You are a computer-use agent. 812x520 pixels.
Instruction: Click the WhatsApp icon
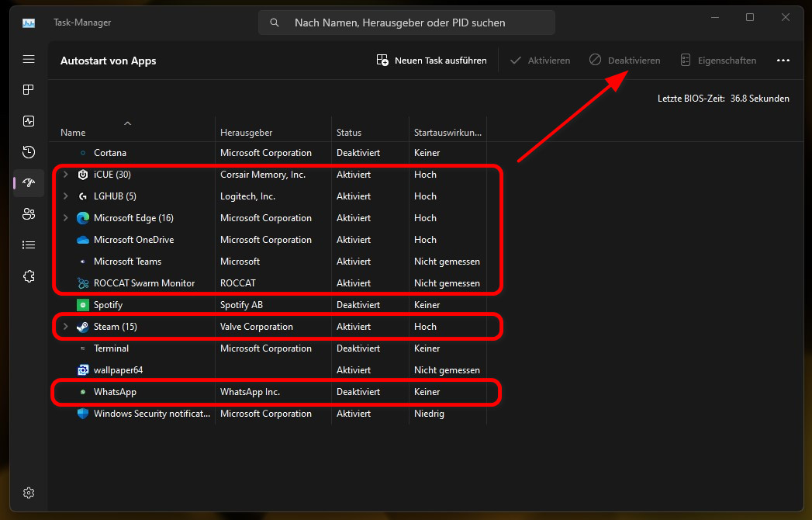coord(83,392)
